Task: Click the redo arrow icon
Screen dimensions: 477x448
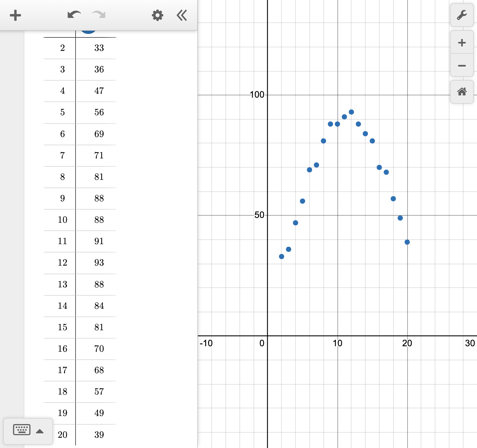Action: coord(99,15)
